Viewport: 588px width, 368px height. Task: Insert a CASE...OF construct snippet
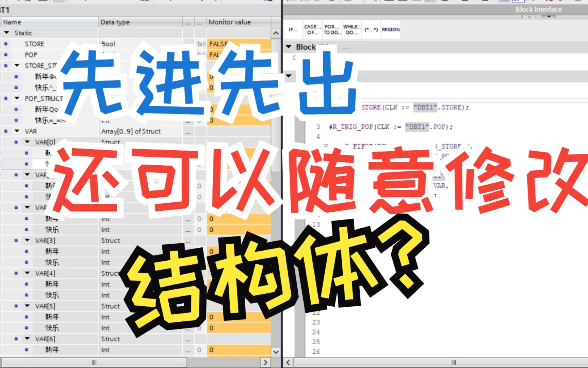click(312, 30)
